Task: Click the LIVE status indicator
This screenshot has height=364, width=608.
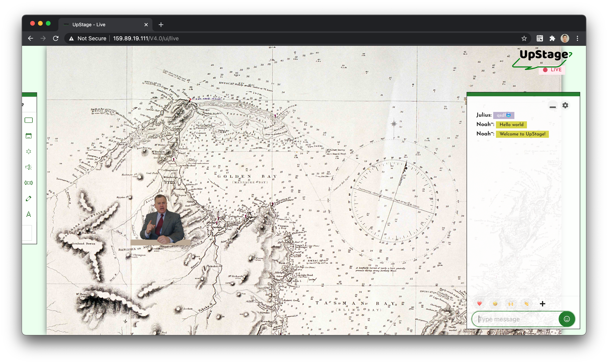Action: click(x=552, y=70)
